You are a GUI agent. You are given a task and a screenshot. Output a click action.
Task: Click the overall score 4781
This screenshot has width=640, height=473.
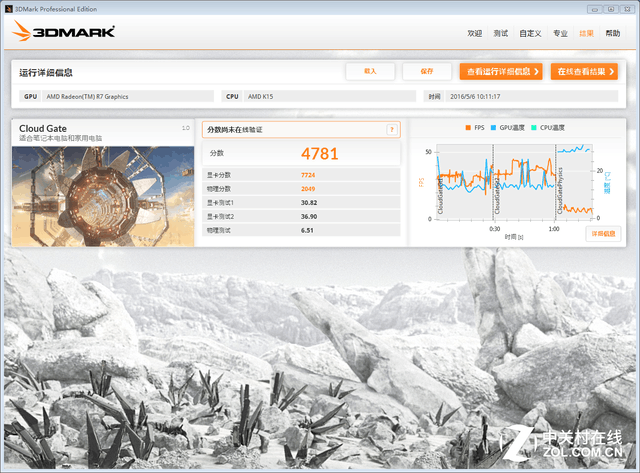click(x=320, y=154)
